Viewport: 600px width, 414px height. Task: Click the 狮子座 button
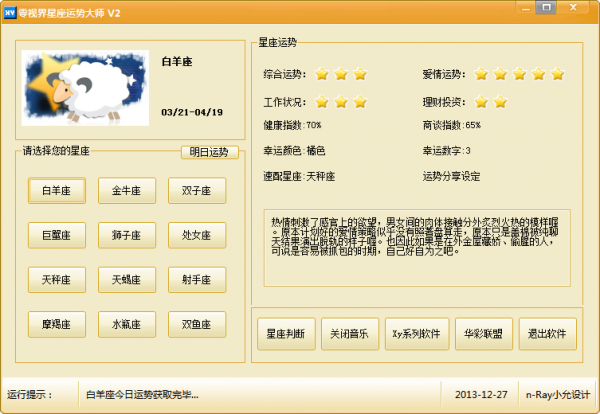(126, 235)
